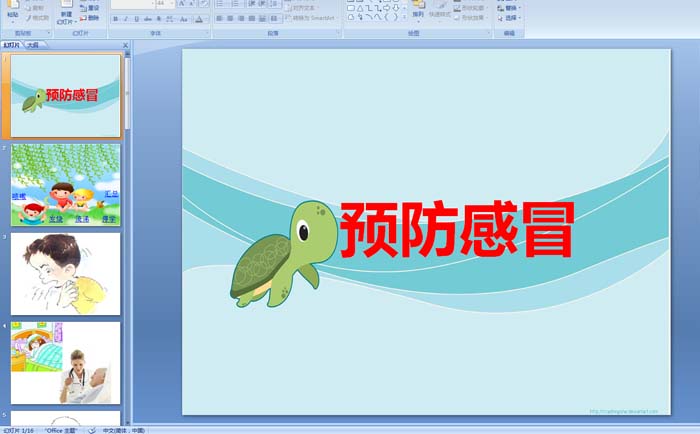Close the slide thumbnails pane

point(125,45)
